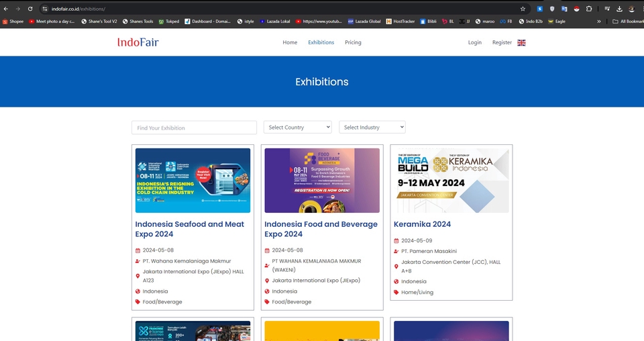Click the Register link
The width and height of the screenshot is (644, 341).
(502, 42)
